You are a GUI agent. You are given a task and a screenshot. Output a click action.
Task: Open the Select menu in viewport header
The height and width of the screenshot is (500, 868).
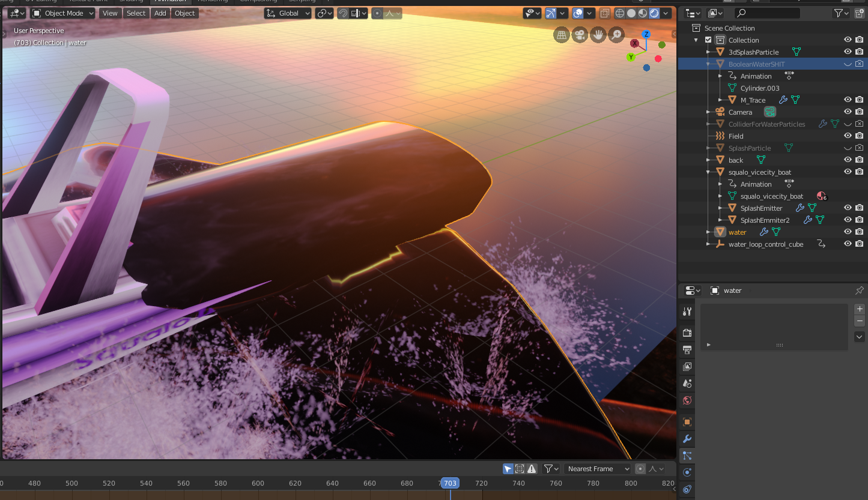click(x=136, y=13)
